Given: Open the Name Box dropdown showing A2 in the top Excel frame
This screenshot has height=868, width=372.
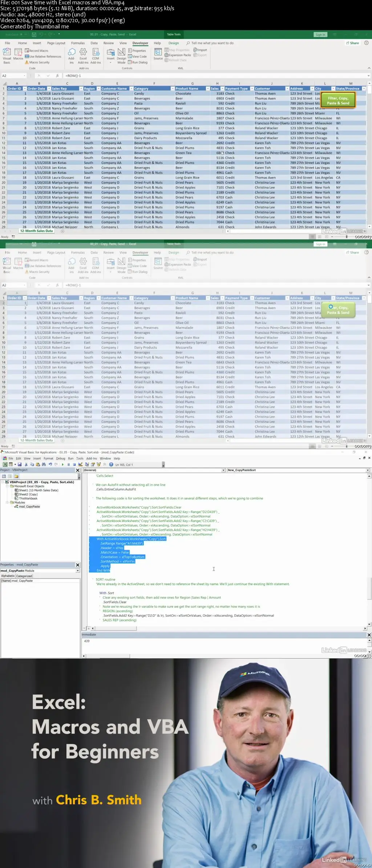Looking at the screenshot, I should [x=25, y=76].
